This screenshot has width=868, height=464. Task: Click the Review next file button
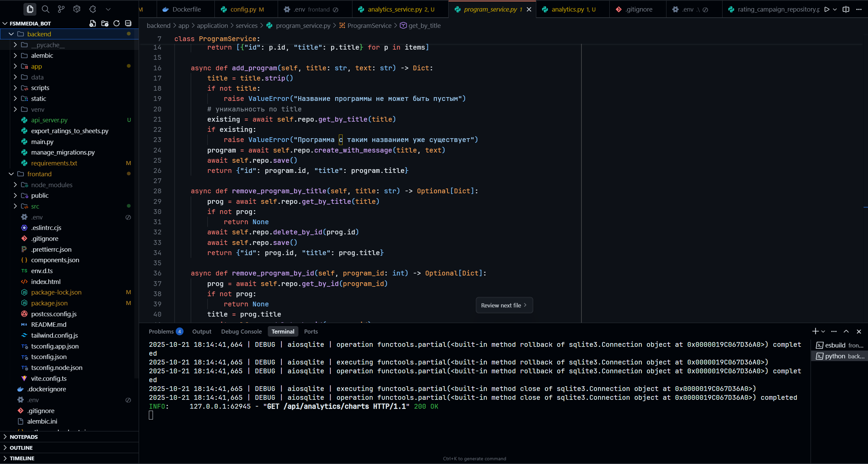(x=504, y=305)
